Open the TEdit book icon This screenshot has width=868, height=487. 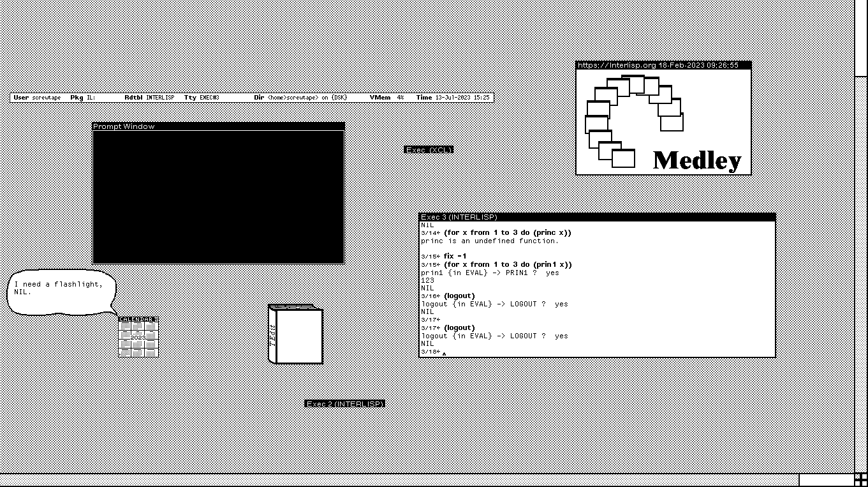296,335
